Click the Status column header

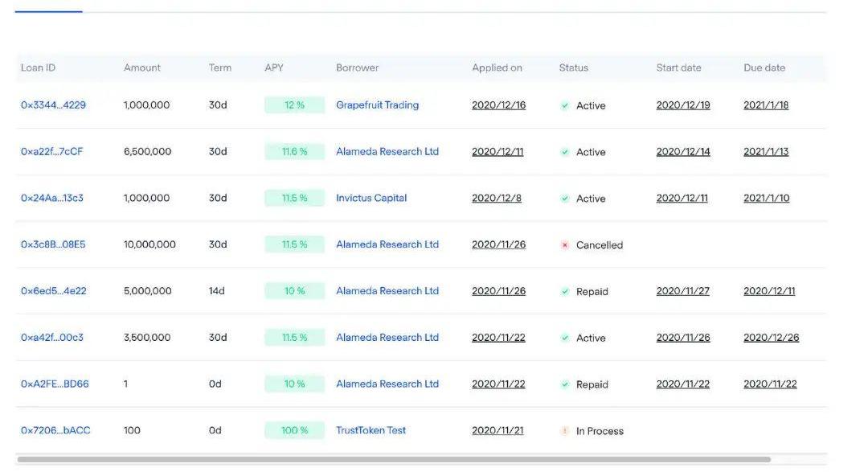[574, 68]
